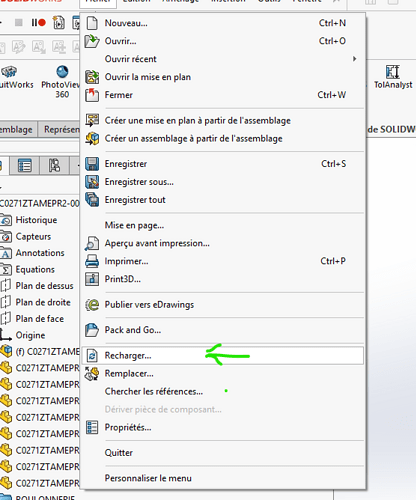Click the Propriétés icon
416x500 pixels.
click(92, 427)
